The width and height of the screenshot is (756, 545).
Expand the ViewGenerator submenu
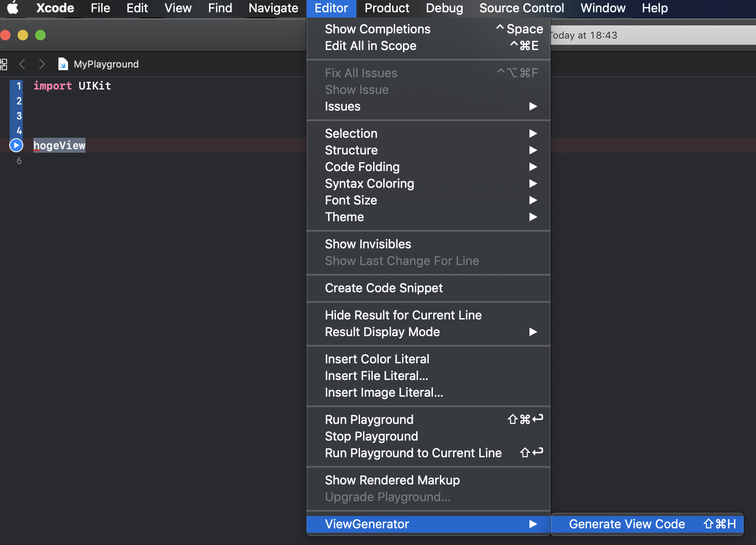point(428,524)
